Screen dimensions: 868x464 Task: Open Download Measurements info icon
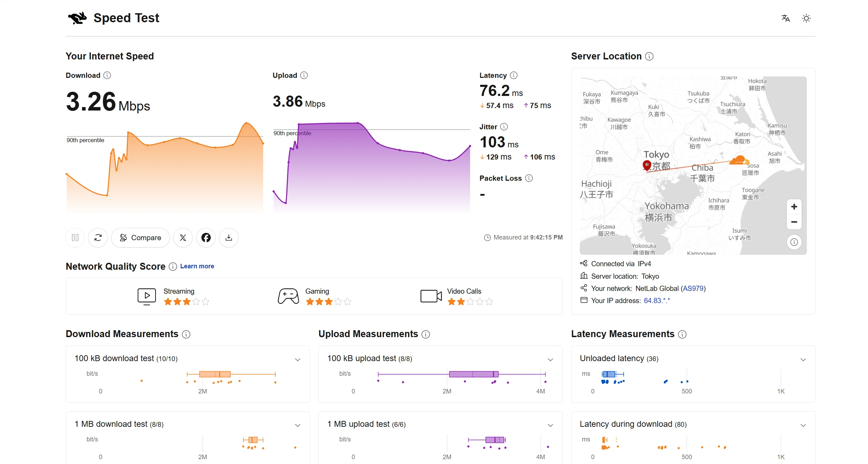coord(186,334)
